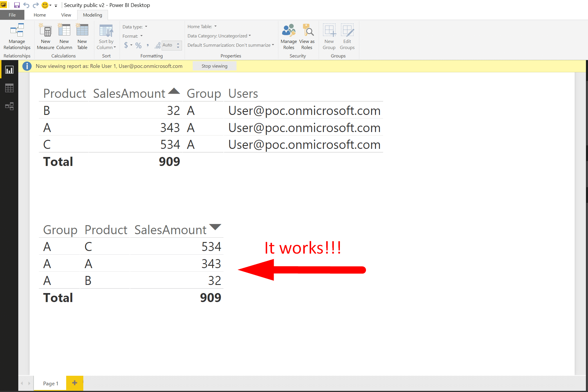The width and height of the screenshot is (588, 392).
Task: Toggle percentage format on selected column
Action: tap(138, 45)
